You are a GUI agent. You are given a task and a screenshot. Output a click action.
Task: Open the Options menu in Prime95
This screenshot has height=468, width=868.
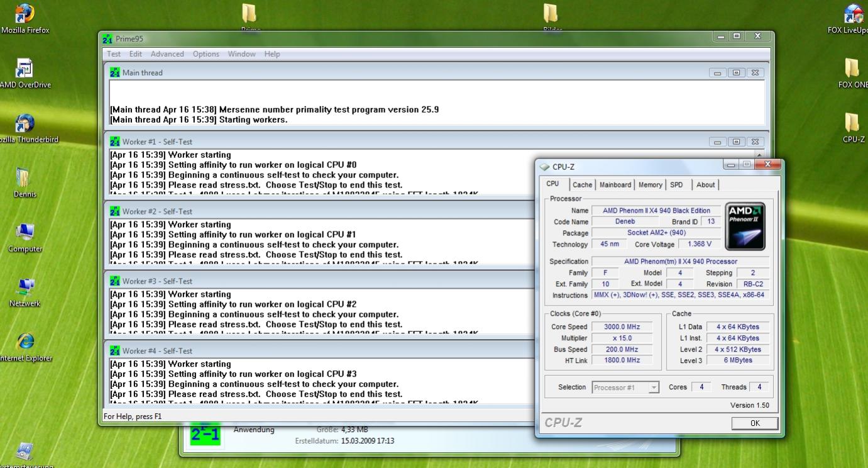(x=206, y=54)
